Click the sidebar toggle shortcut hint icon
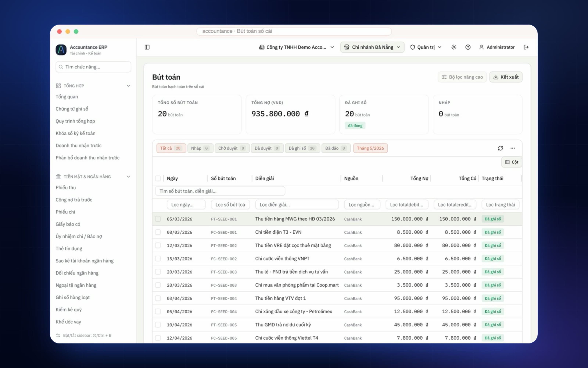 (58, 335)
